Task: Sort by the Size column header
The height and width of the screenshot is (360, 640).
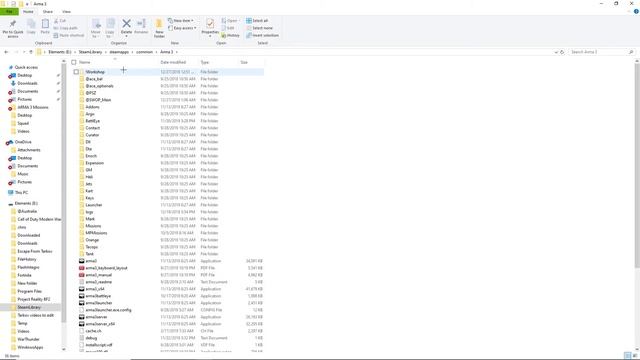Action: (x=244, y=62)
